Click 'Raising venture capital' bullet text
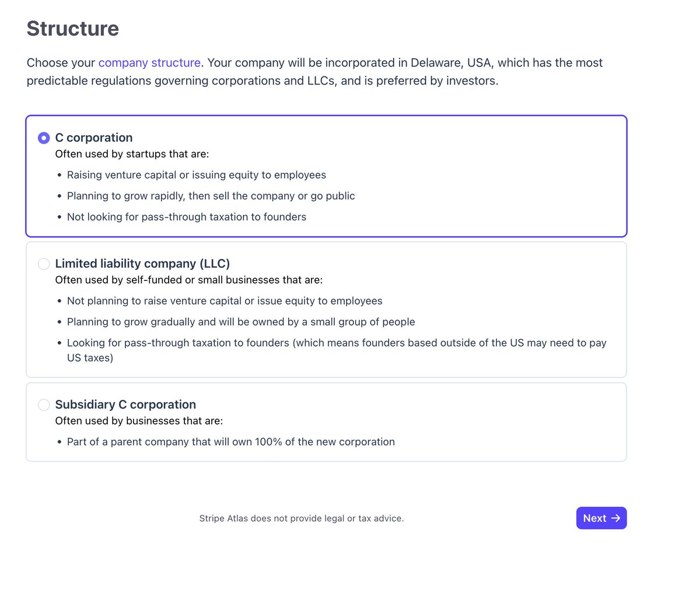 coord(197,175)
